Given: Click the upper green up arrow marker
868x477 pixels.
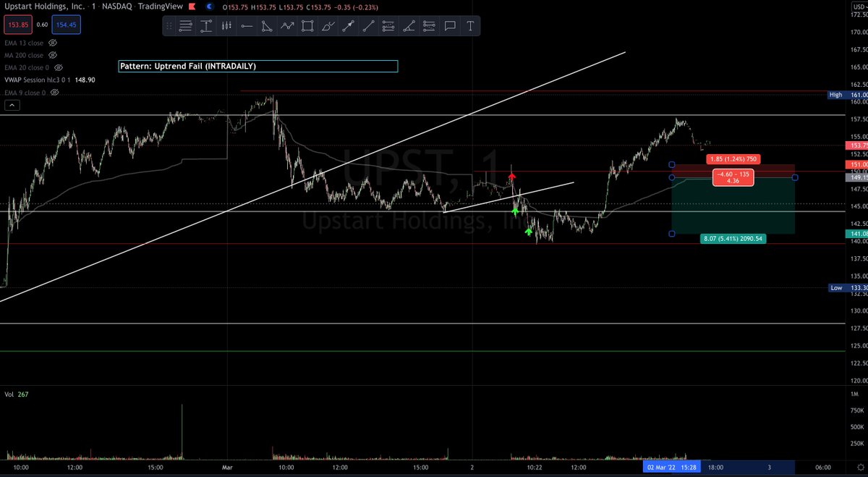Looking at the screenshot, I should pyautogui.click(x=514, y=211).
